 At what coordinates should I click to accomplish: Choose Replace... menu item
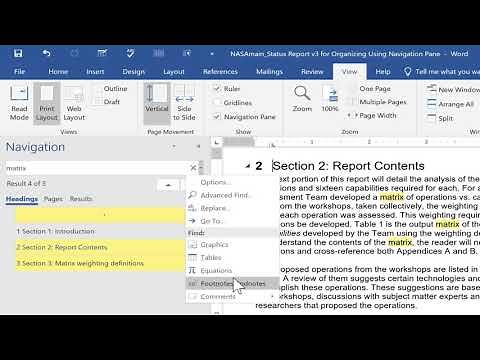point(232,208)
